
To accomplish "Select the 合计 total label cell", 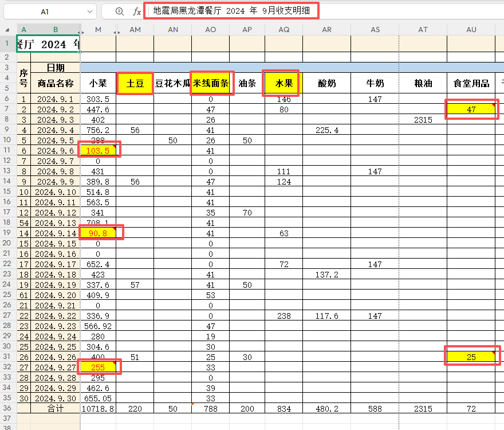I will click(x=55, y=409).
